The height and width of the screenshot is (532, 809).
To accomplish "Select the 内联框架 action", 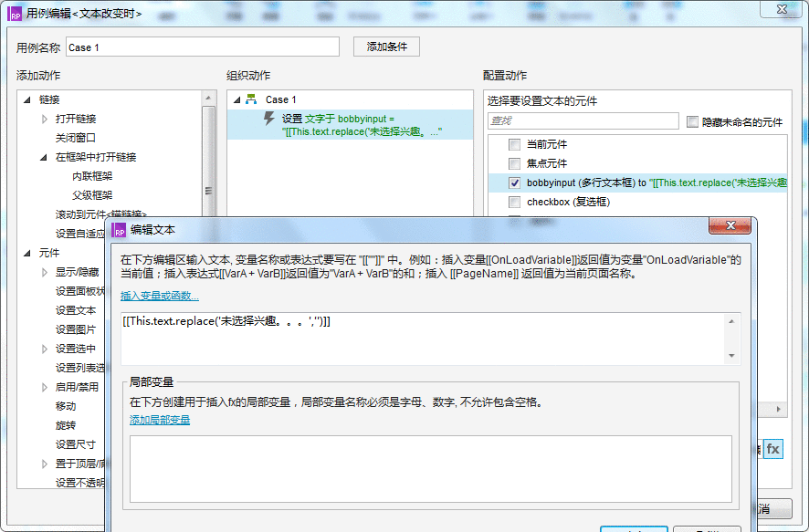I will coord(92,176).
